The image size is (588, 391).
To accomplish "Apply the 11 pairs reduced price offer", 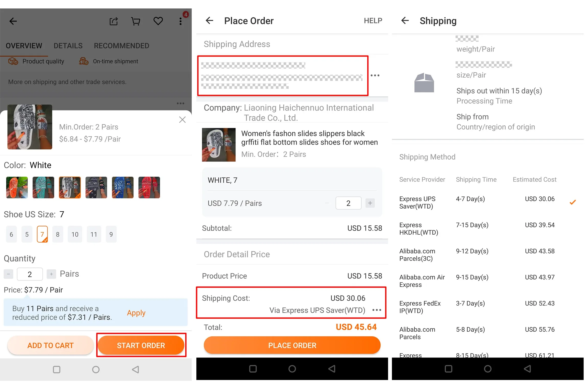I will [136, 313].
